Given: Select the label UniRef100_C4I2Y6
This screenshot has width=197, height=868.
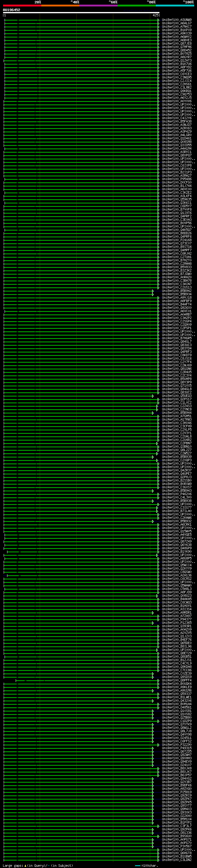Looking at the screenshot, I should pos(177,118).
